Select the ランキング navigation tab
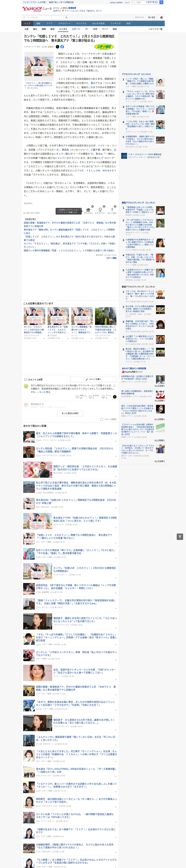The image size is (186, 868). [115, 24]
